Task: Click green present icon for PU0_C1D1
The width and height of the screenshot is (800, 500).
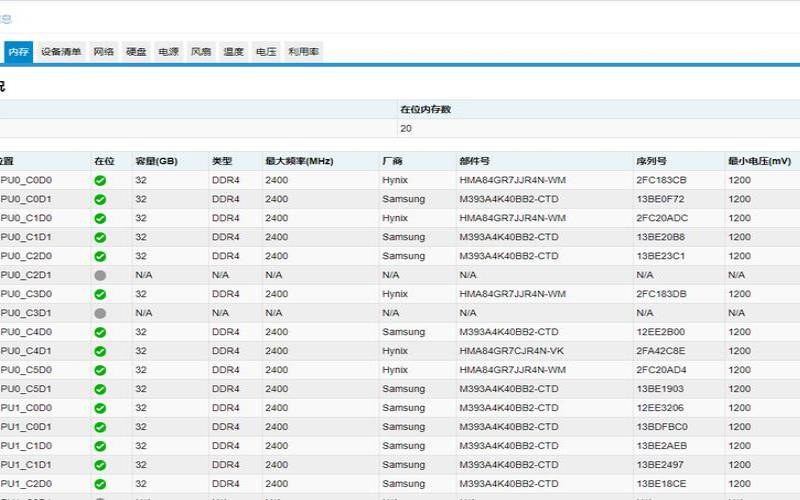Action: (101, 237)
